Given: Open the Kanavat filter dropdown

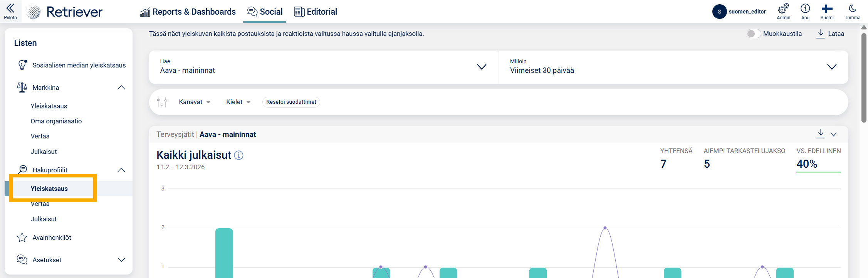Looking at the screenshot, I should [x=195, y=102].
